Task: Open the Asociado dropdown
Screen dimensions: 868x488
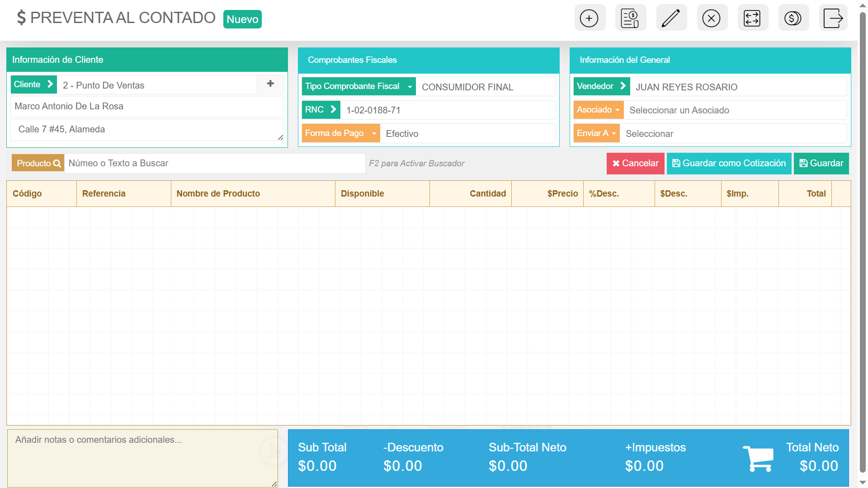Action: (x=598, y=110)
